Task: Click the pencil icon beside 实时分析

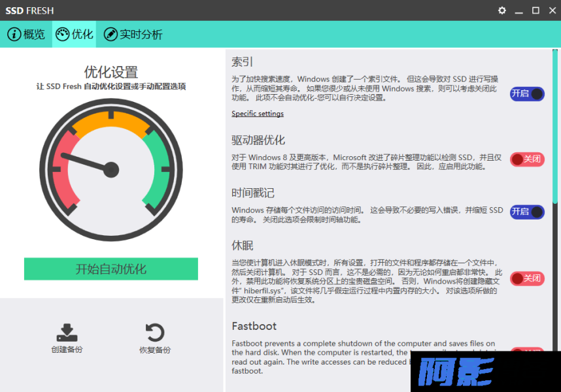Action: [x=110, y=35]
